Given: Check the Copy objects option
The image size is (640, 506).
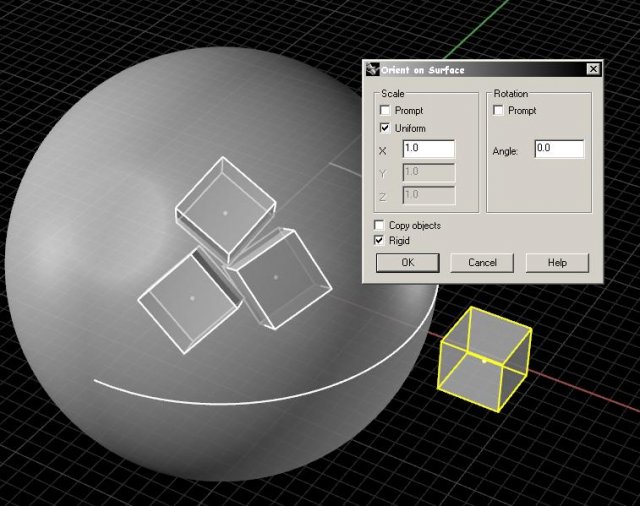Looking at the screenshot, I should click(x=379, y=225).
